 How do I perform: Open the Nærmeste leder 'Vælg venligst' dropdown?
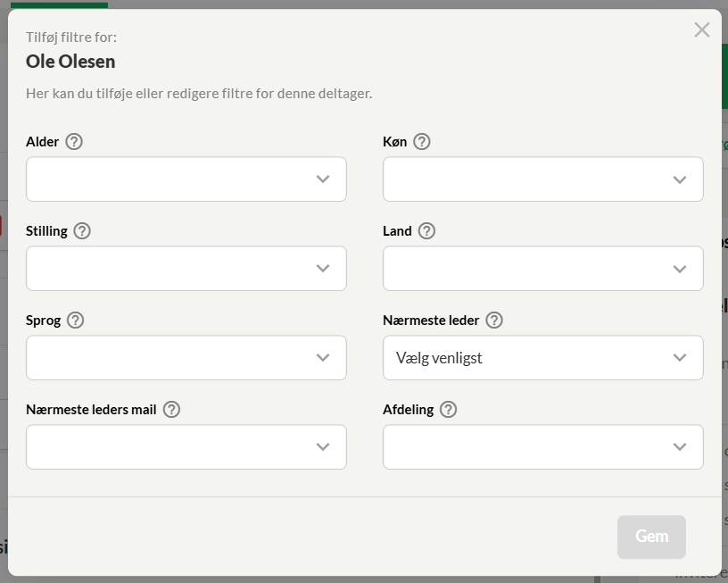pyautogui.click(x=543, y=357)
